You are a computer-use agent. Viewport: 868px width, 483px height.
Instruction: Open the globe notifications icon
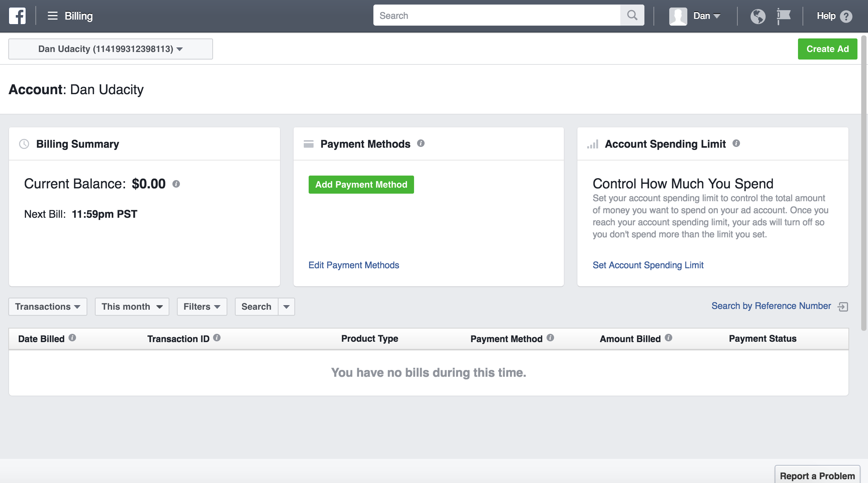tap(758, 16)
